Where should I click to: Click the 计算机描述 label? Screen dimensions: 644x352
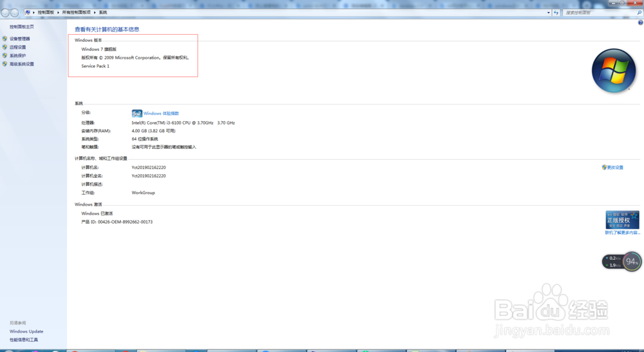click(92, 184)
